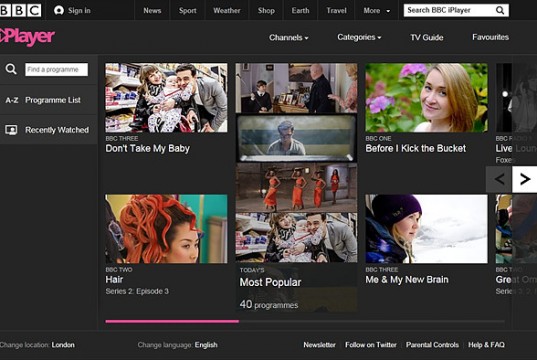Go to previous carousel page arrow

click(x=499, y=179)
